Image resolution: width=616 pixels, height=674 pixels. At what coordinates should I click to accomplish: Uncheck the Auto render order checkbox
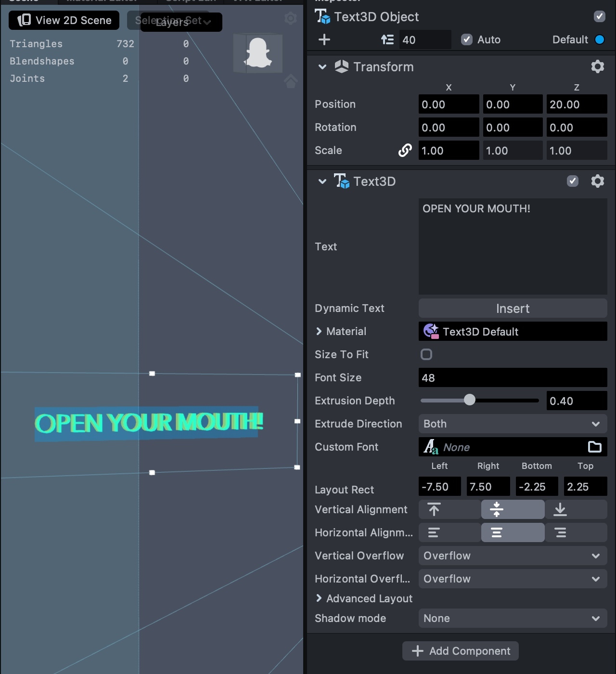pos(466,39)
